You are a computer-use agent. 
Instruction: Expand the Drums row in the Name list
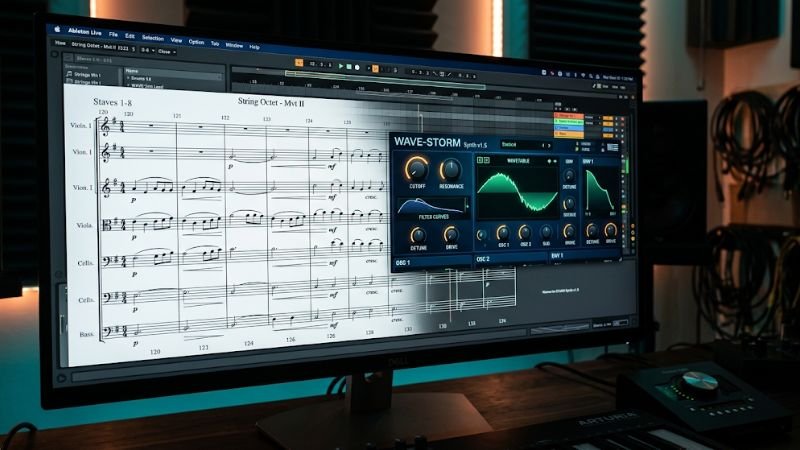[x=129, y=79]
